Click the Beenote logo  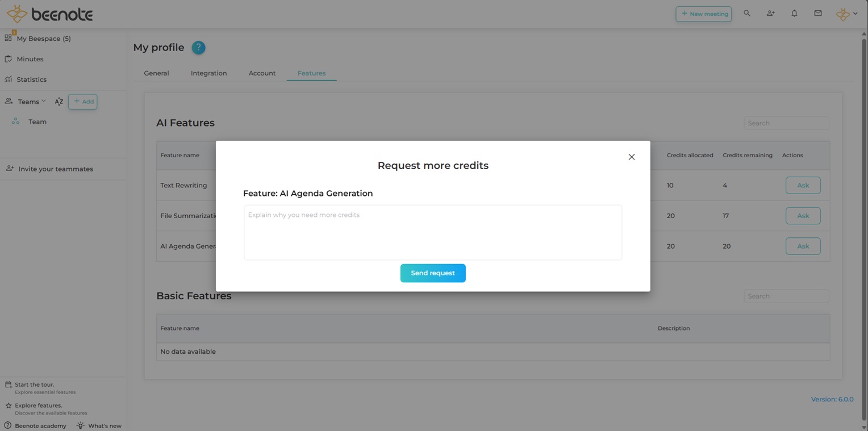point(49,14)
